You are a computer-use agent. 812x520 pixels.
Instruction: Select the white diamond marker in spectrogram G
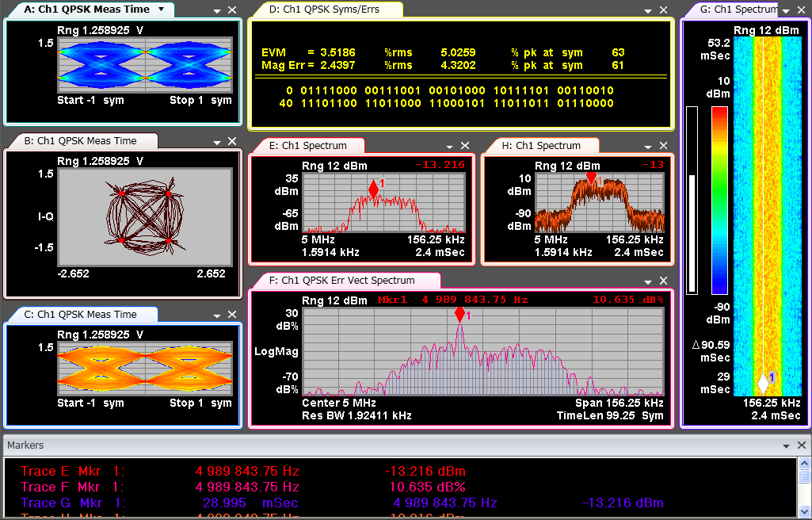[763, 383]
